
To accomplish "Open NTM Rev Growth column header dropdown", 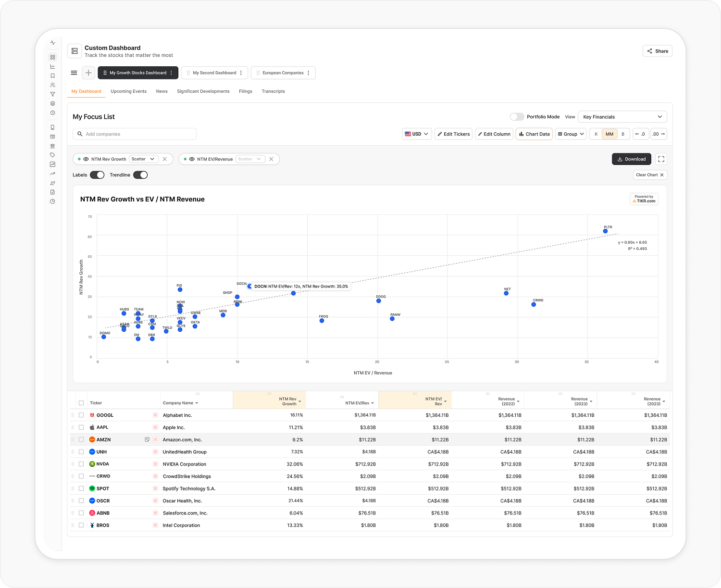I will pyautogui.click(x=300, y=401).
